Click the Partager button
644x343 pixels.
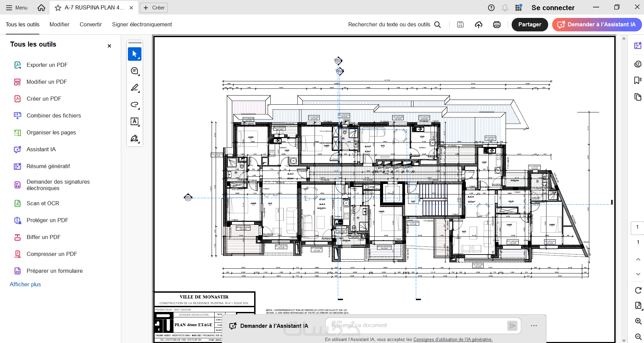coord(530,24)
